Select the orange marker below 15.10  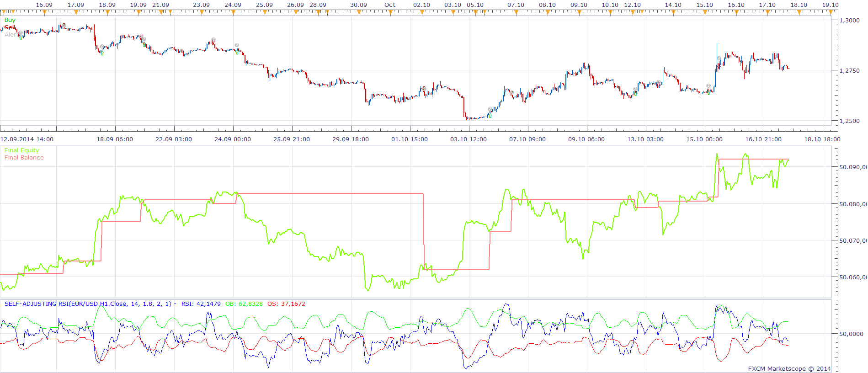pos(705,12)
